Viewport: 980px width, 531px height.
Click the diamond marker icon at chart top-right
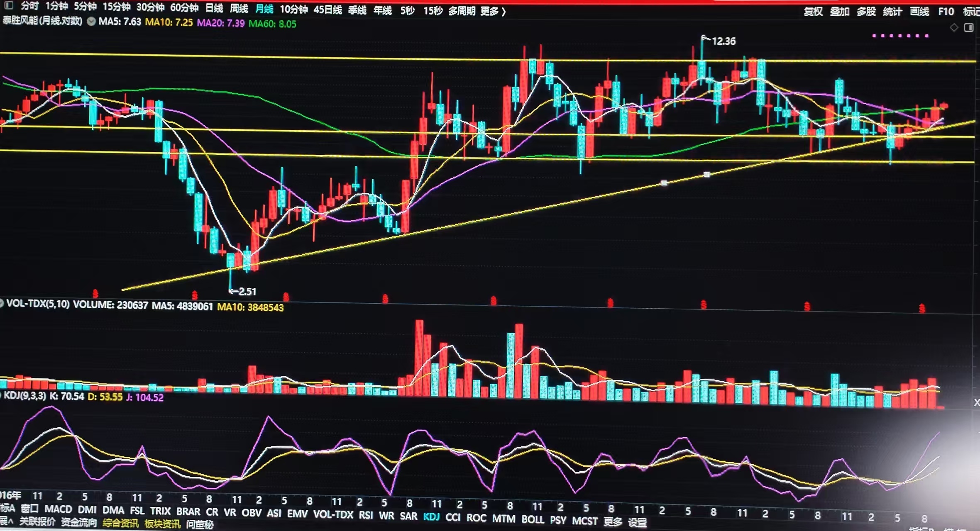[954, 27]
